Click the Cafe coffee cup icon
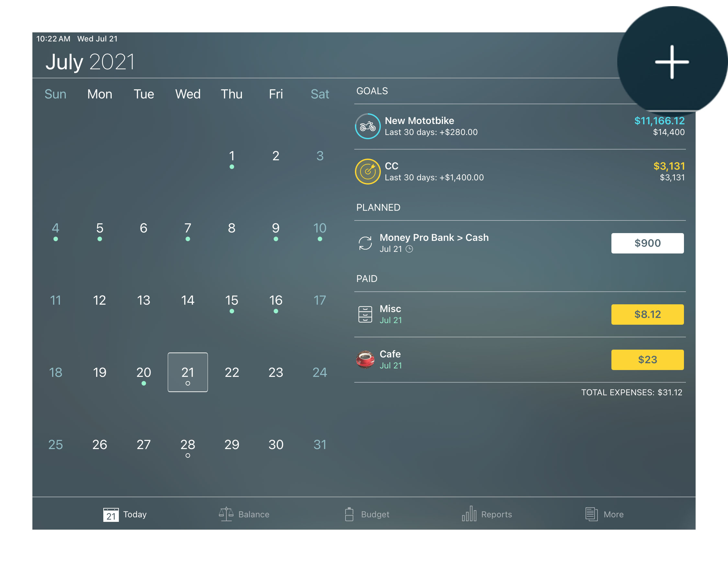The image size is (728, 562). 365,359
